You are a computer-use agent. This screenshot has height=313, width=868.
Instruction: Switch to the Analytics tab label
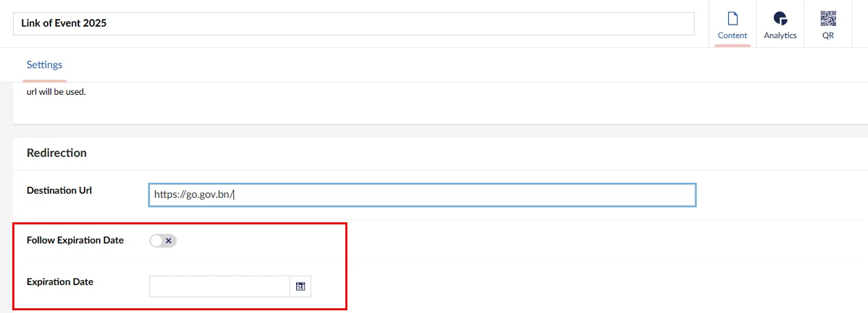click(x=780, y=35)
